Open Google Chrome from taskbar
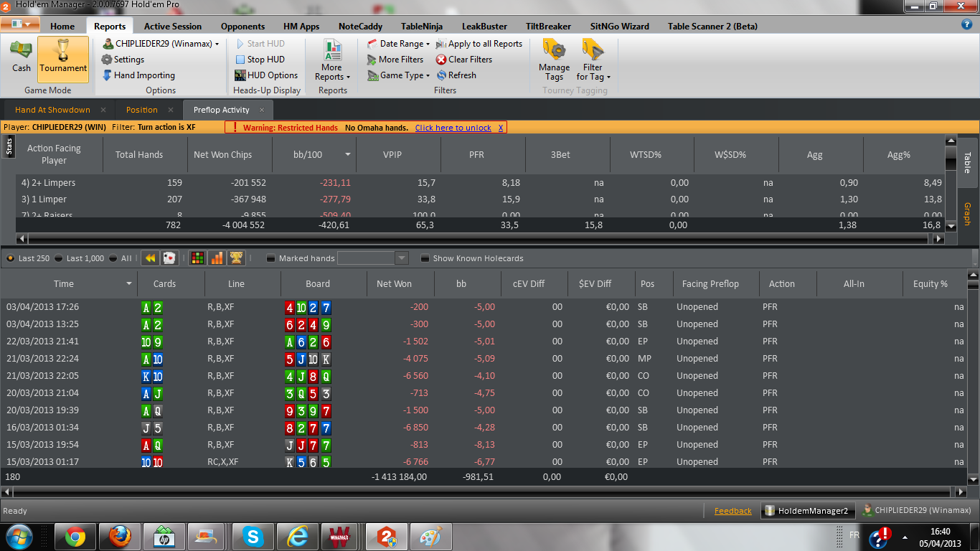 (75, 536)
